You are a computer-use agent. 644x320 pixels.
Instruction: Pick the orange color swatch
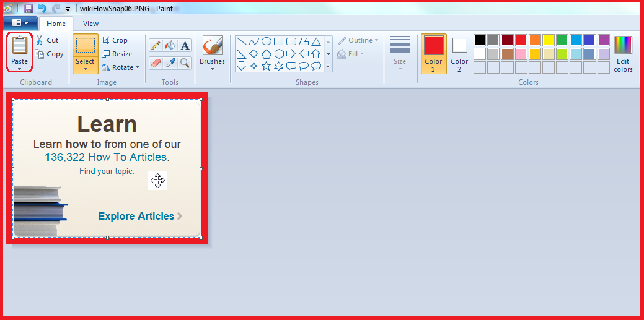pyautogui.click(x=535, y=40)
